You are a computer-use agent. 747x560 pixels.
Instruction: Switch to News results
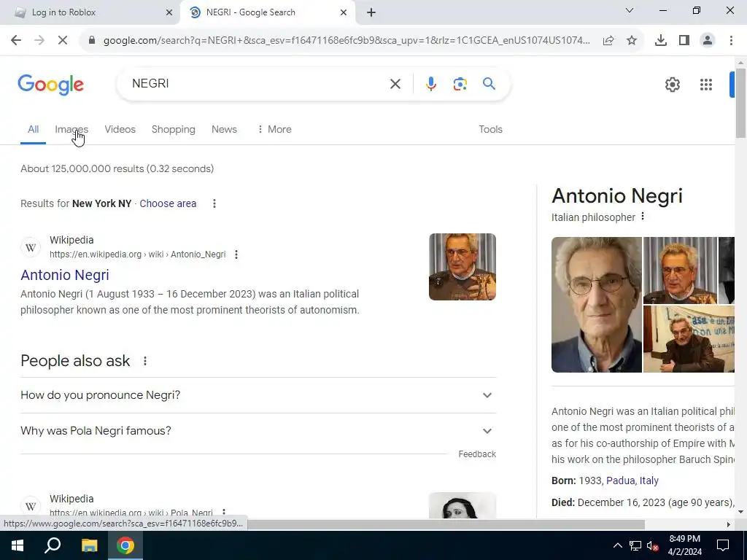point(224,130)
